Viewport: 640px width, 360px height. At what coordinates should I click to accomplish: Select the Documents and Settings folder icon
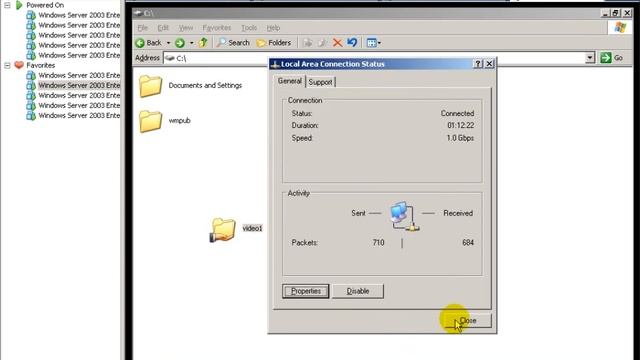150,86
